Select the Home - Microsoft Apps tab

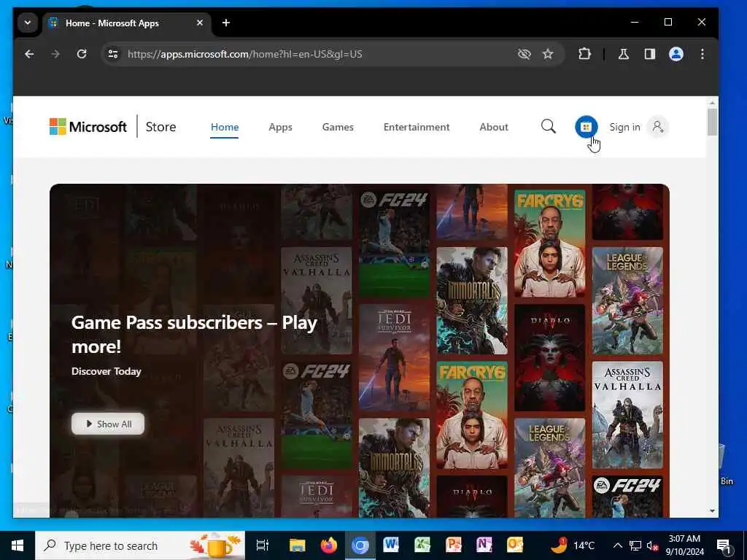(126, 23)
